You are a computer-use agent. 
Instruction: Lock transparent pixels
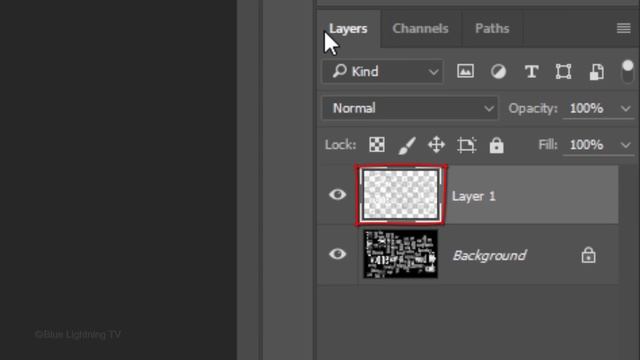pos(377,144)
